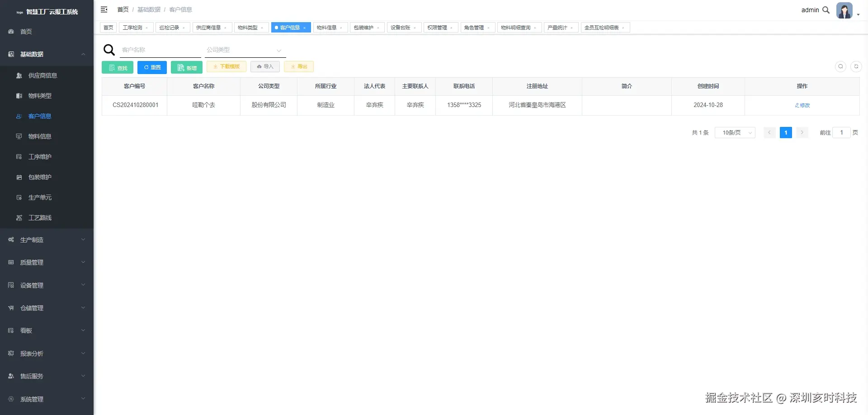
Task: Open 供应商信息 via its sidebar icon
Action: (19, 75)
